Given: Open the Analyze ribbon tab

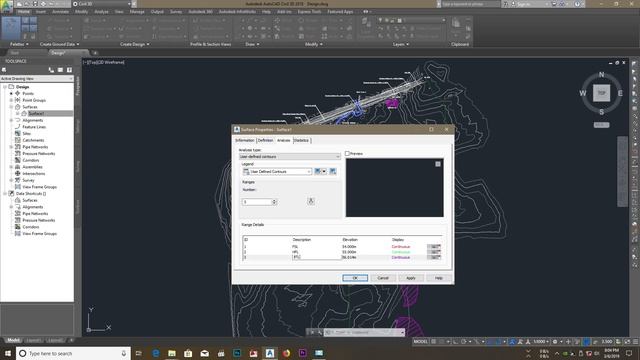Looking at the screenshot, I should point(102,11).
